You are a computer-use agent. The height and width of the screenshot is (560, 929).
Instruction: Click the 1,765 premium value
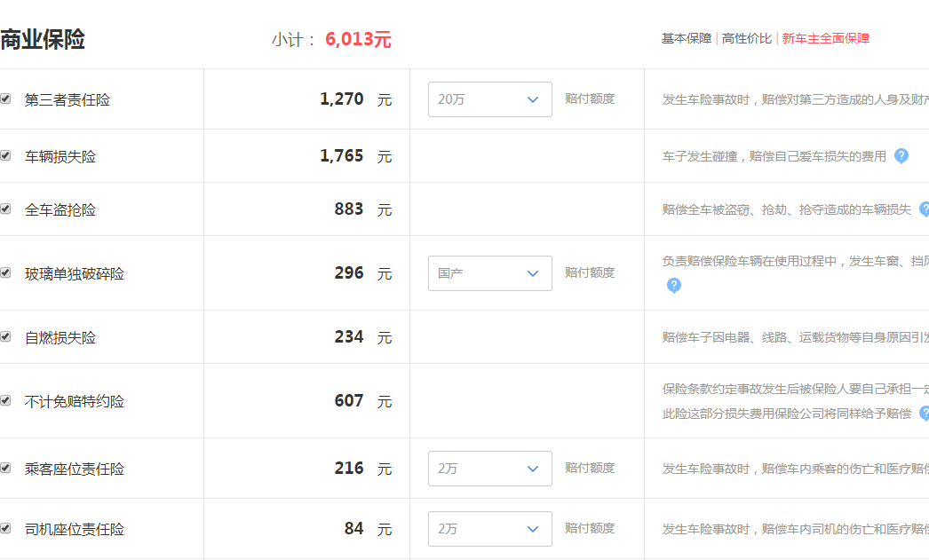pos(342,155)
